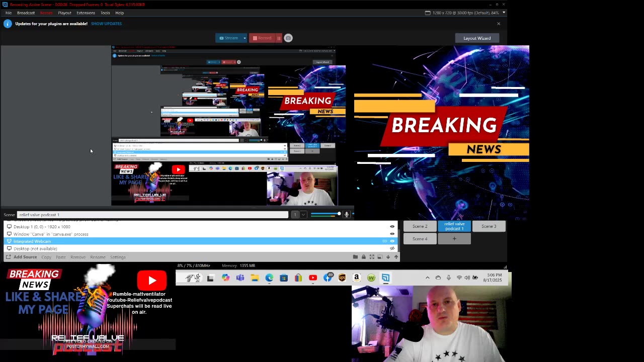
Task: Click the link icon on Integrated Webcam row
Action: [x=385, y=241]
